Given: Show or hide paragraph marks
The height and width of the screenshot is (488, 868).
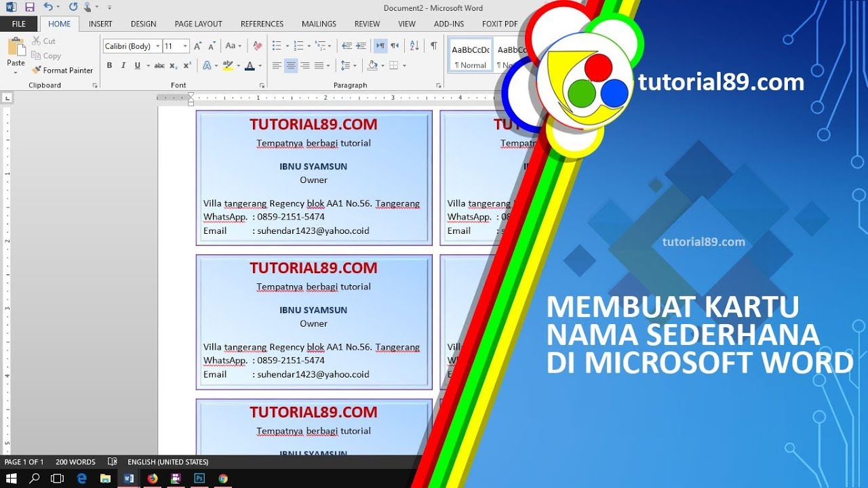Looking at the screenshot, I should click(x=433, y=46).
